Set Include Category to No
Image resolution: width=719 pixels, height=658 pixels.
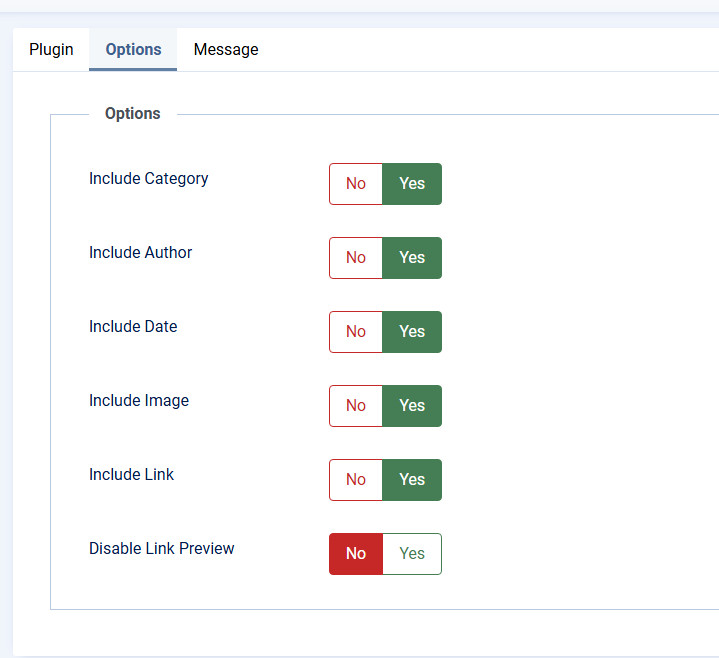356,184
